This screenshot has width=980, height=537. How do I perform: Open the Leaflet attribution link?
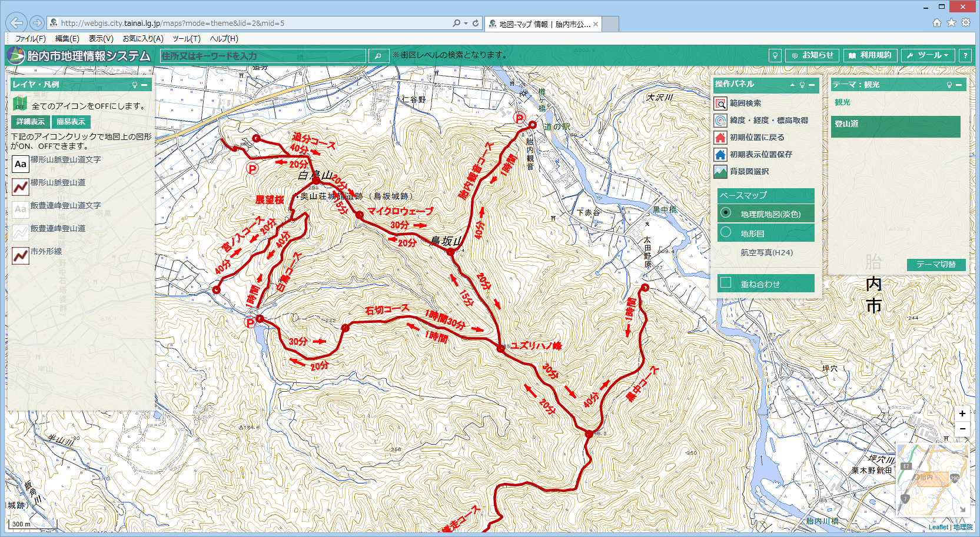938,527
